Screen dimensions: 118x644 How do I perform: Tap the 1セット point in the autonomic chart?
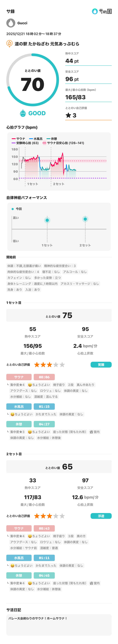[47, 220]
